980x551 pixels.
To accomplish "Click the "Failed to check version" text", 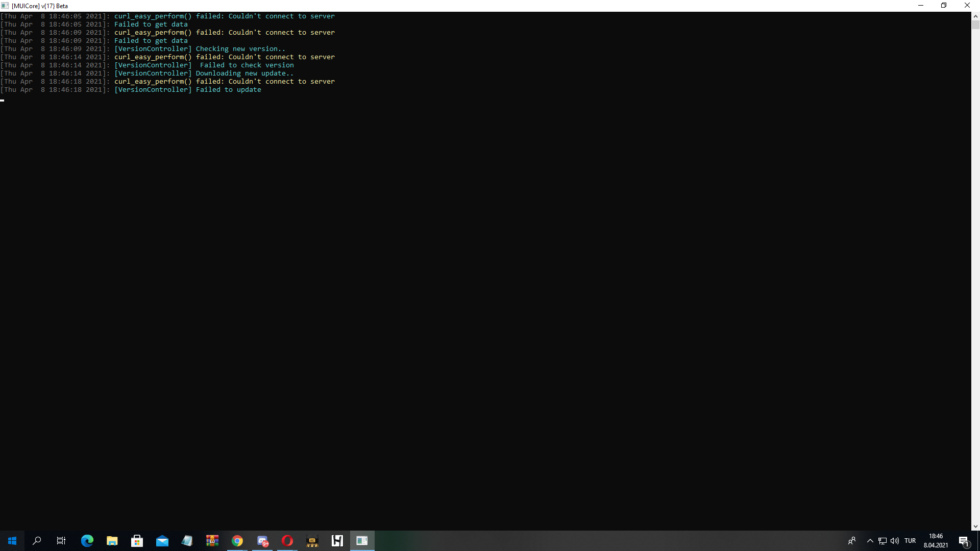I will [x=247, y=65].
